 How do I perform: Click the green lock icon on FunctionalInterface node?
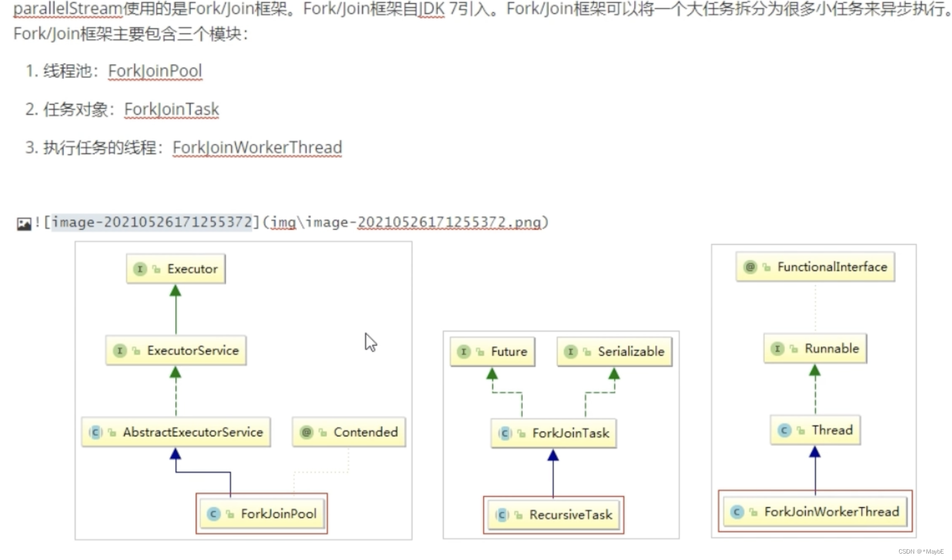pos(766,267)
